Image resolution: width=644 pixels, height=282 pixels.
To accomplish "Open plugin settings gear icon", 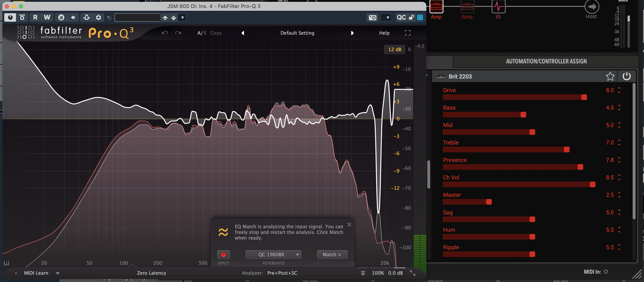I will coord(98,17).
